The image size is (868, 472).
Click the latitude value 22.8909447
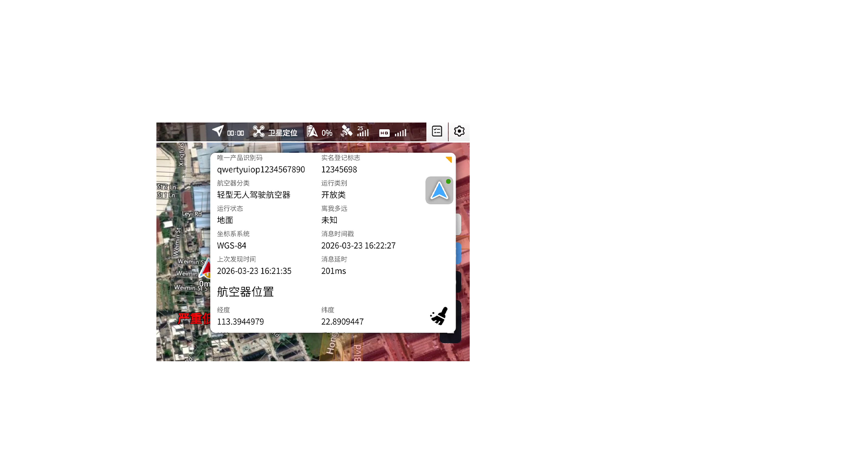342,321
